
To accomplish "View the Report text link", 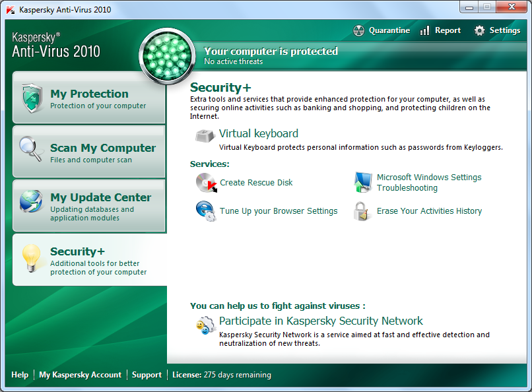I will 448,30.
